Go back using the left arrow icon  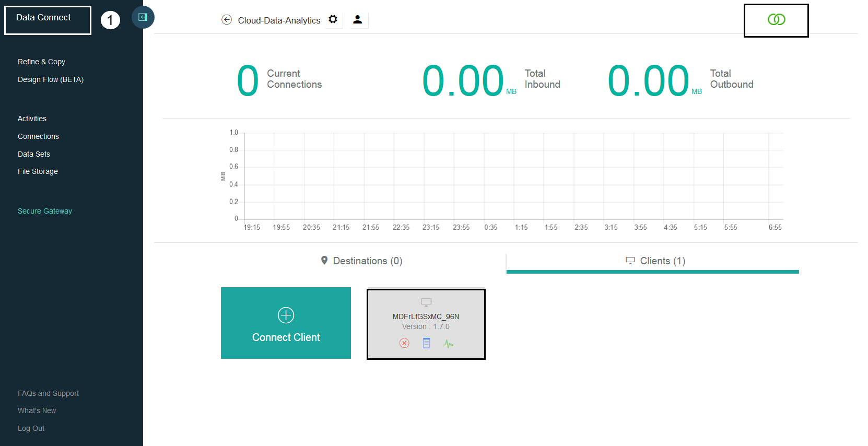coord(227,20)
